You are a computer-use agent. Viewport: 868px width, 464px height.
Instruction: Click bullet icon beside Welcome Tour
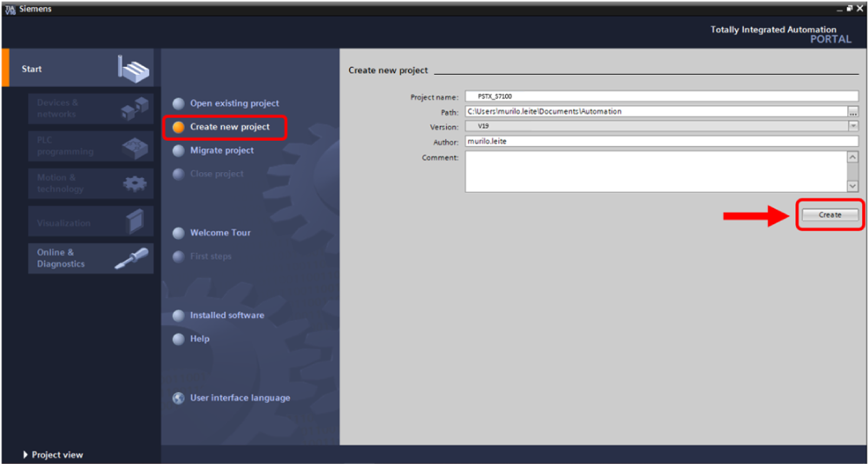(178, 234)
